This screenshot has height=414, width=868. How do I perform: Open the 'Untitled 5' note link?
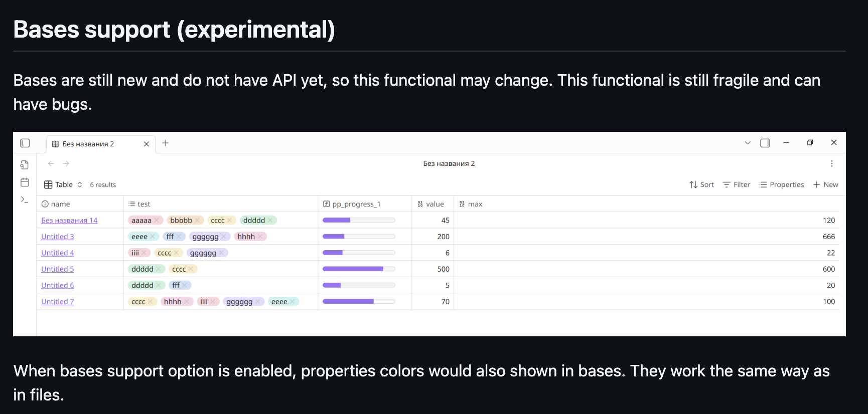[x=58, y=269]
